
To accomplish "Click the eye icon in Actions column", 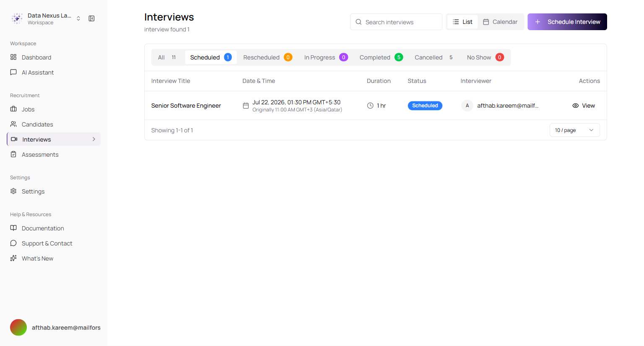I will [576, 106].
